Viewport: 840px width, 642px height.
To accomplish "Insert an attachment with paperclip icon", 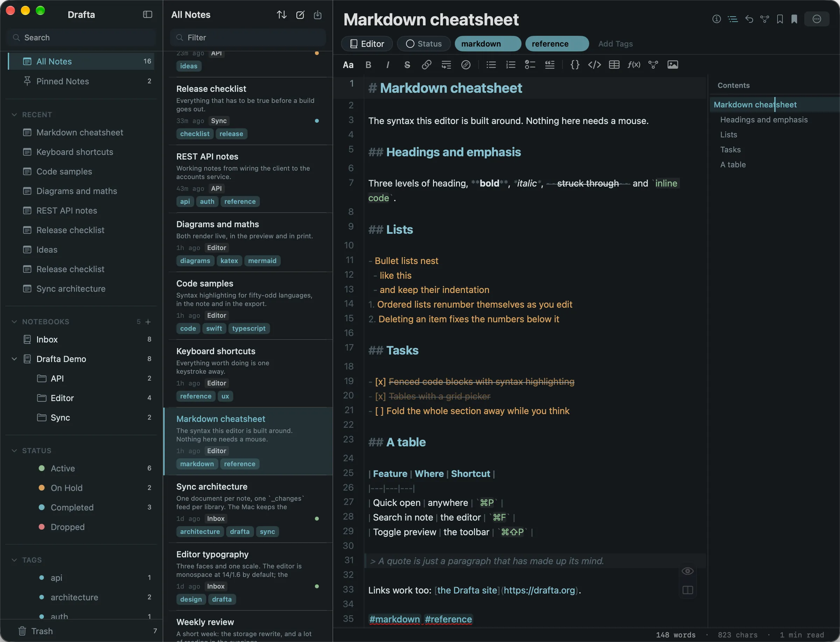I will tap(466, 64).
